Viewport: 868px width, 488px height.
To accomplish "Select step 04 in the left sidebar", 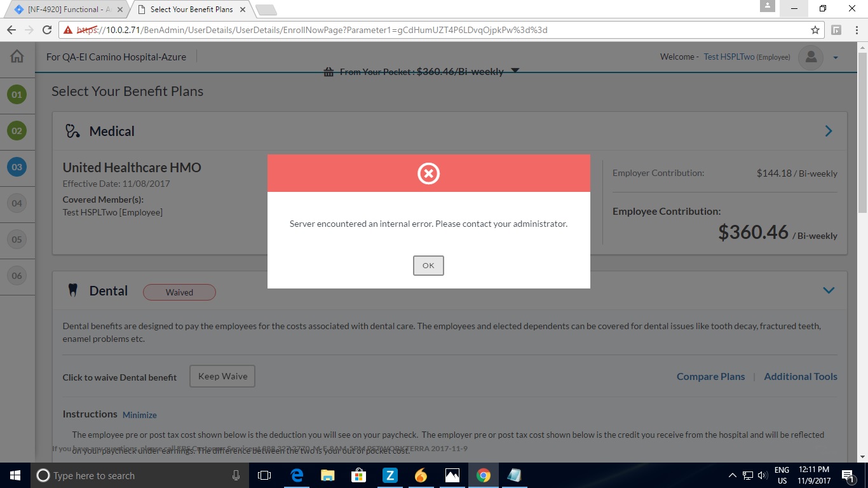I will pos(17,203).
